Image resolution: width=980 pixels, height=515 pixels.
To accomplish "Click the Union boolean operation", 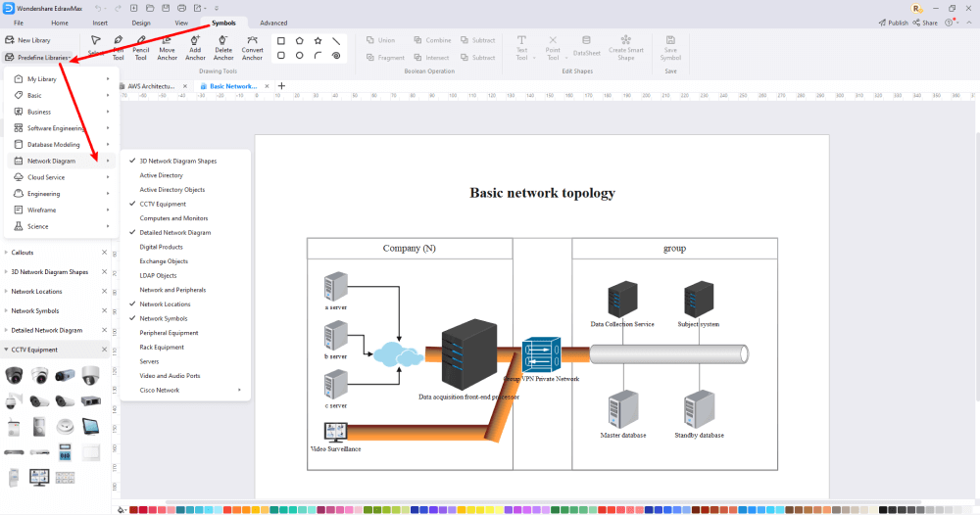I will click(380, 40).
